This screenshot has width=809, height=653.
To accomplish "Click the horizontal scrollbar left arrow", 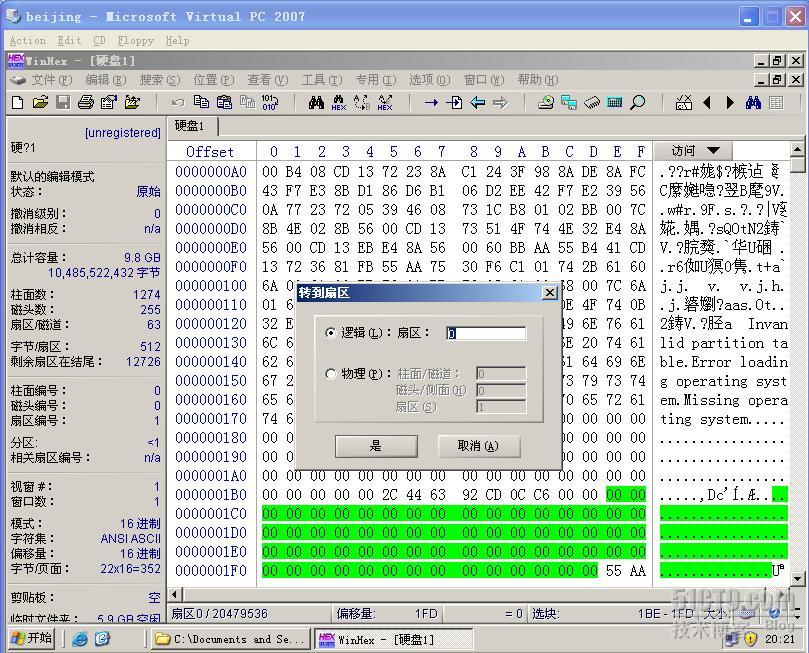I will click(x=174, y=595).
